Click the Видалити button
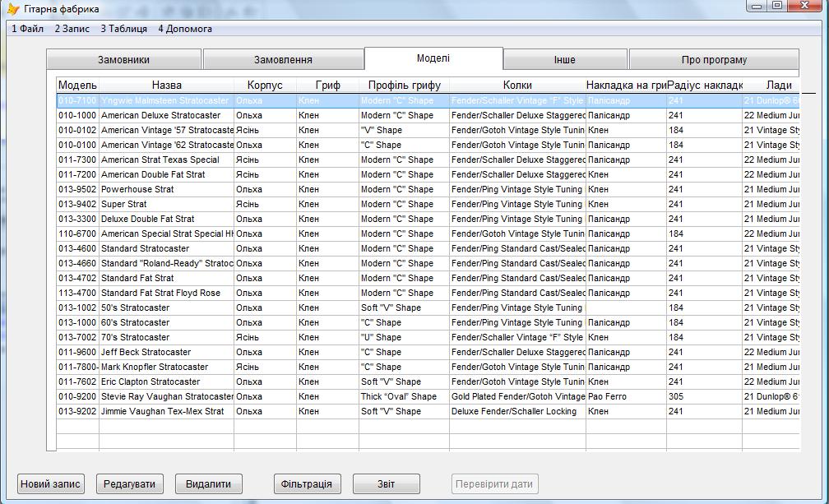 tap(208, 484)
